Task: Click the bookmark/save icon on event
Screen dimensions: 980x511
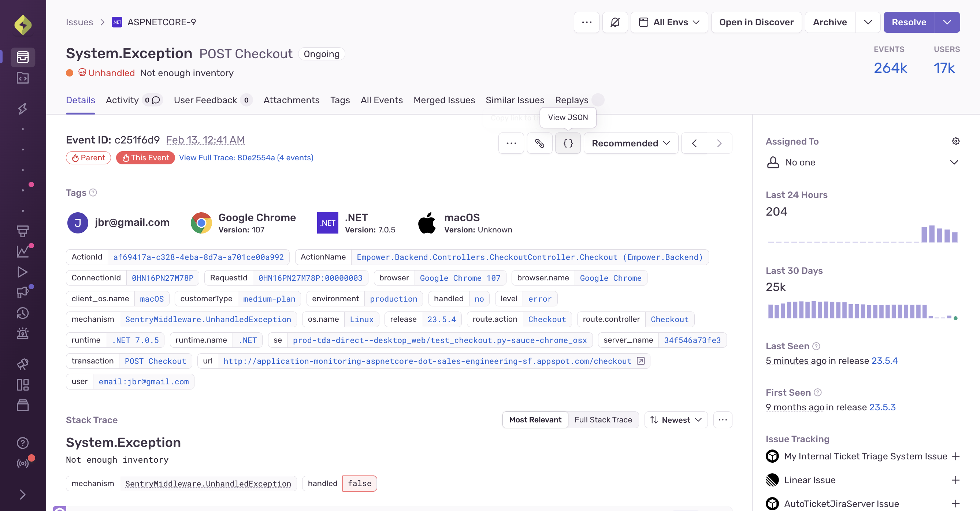Action: click(540, 143)
